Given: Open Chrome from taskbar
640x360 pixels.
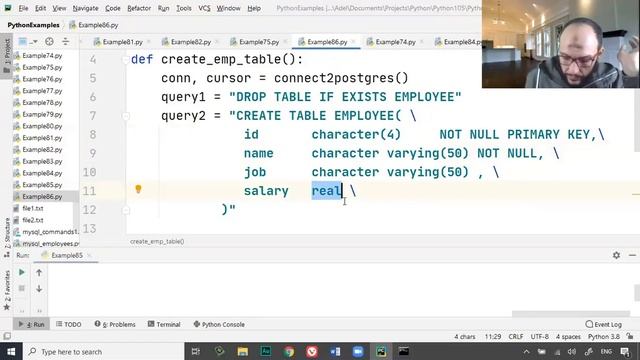Looking at the screenshot, I should click(289, 351).
